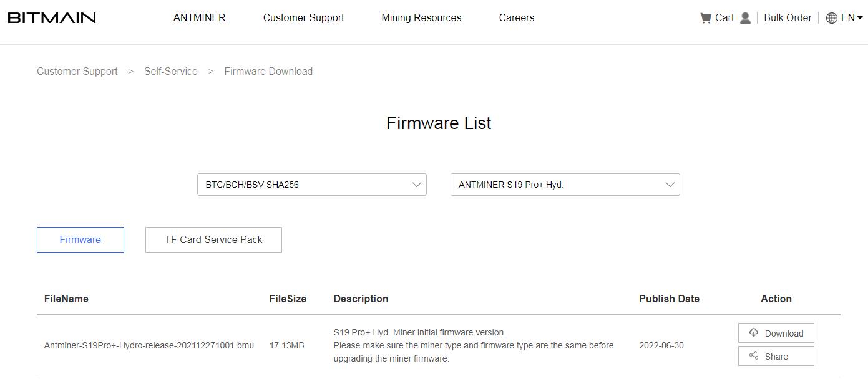Open the user account profile icon
This screenshot has width=868, height=384.
[x=745, y=18]
